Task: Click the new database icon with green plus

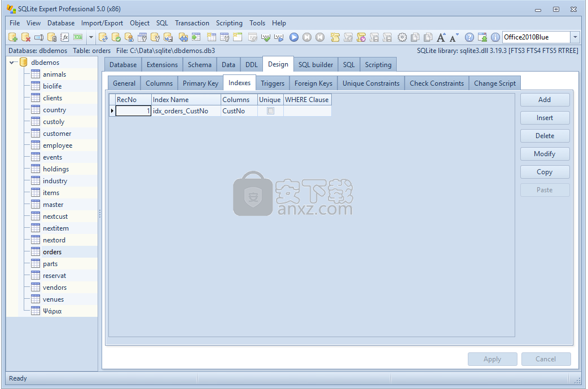Action: pos(13,37)
